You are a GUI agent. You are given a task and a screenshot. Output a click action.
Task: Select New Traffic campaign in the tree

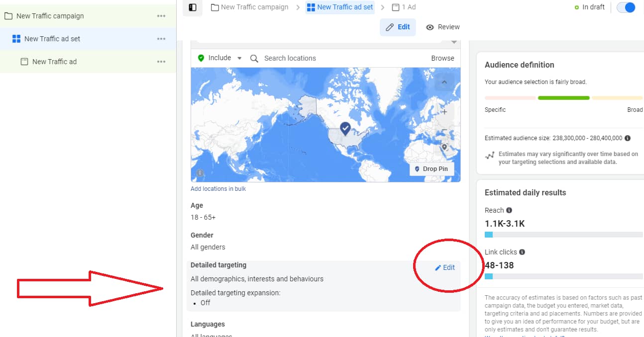coord(50,16)
